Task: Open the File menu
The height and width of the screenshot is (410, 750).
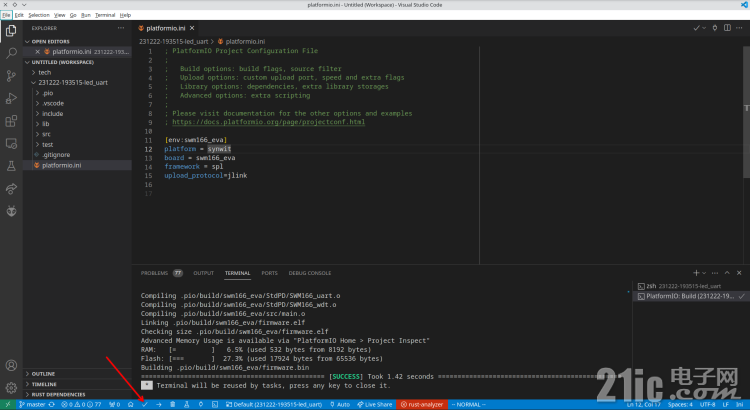Action: 6,15
